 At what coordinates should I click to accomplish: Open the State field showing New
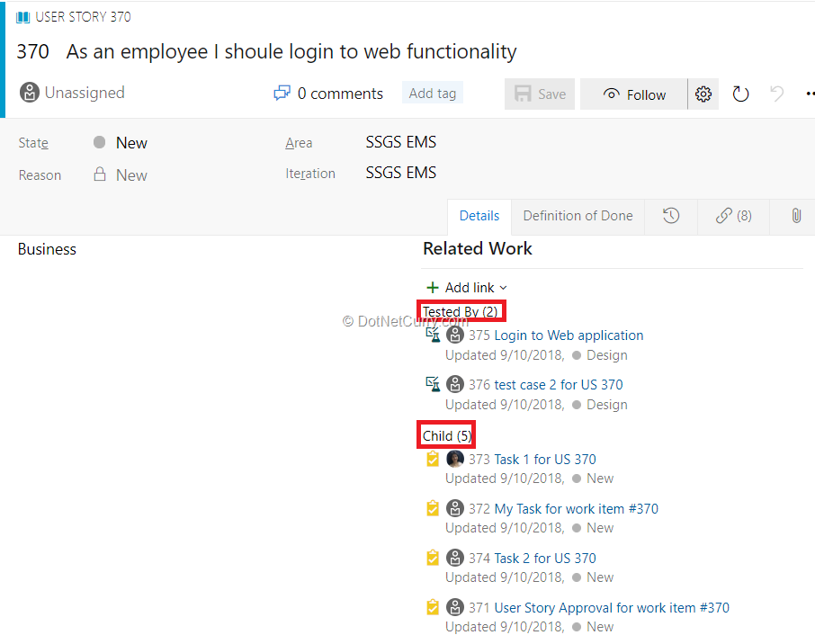tap(131, 143)
